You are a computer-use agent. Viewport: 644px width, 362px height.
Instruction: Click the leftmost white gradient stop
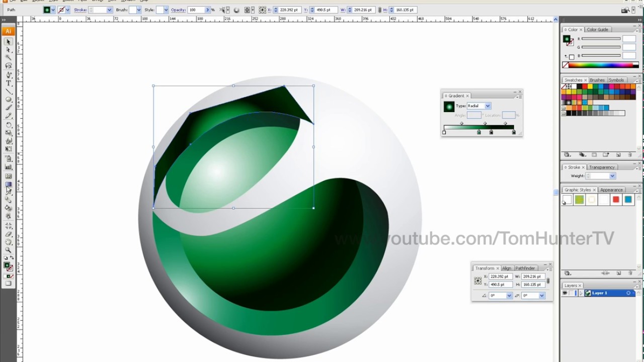pyautogui.click(x=444, y=133)
